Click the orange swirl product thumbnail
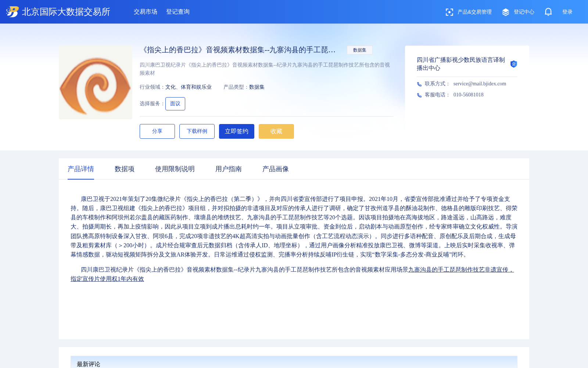The width and height of the screenshot is (588, 368). (96, 82)
